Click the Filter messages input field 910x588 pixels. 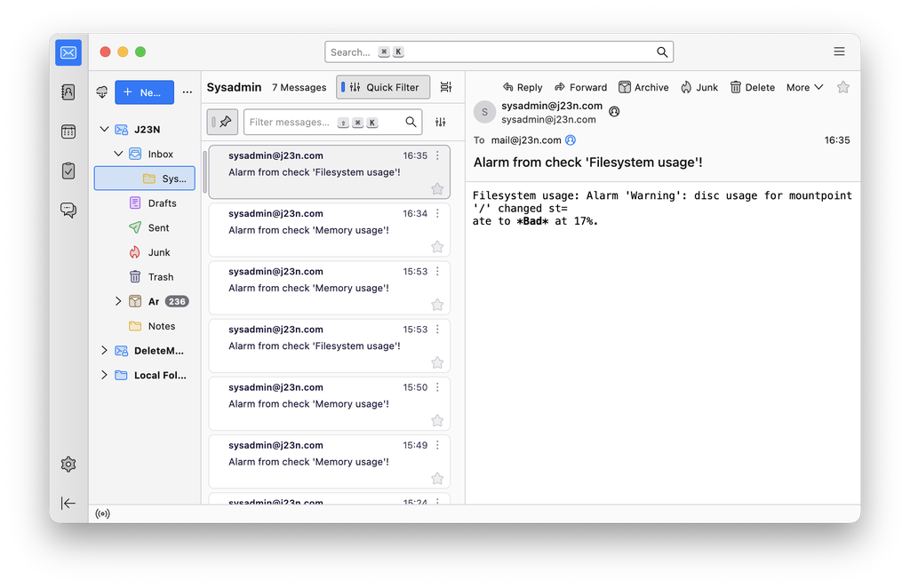point(324,122)
